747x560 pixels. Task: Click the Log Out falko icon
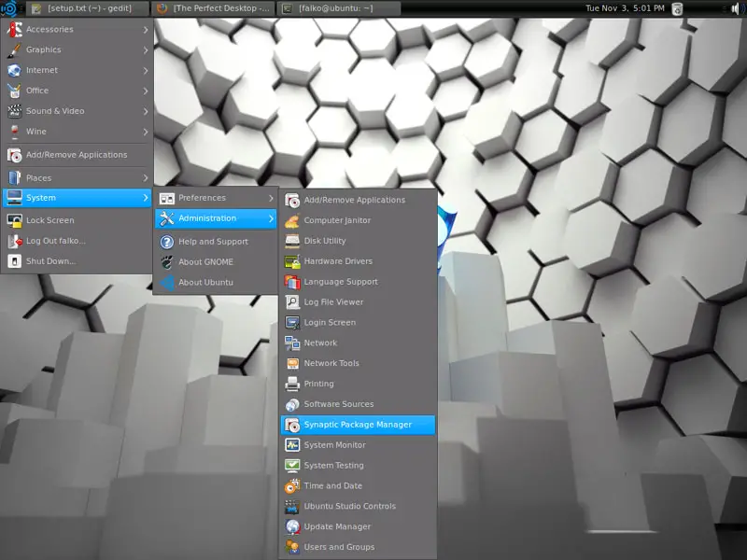point(14,241)
